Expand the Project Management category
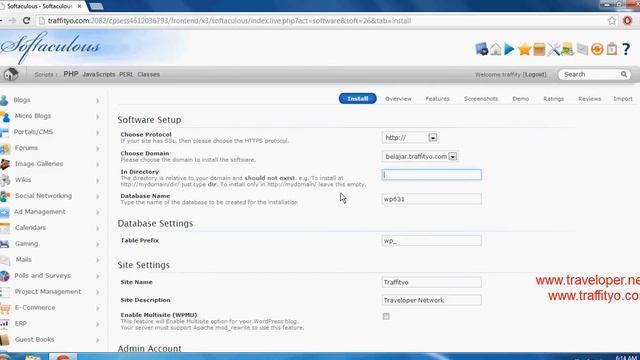Viewport: 640px width, 360px height. (x=98, y=292)
